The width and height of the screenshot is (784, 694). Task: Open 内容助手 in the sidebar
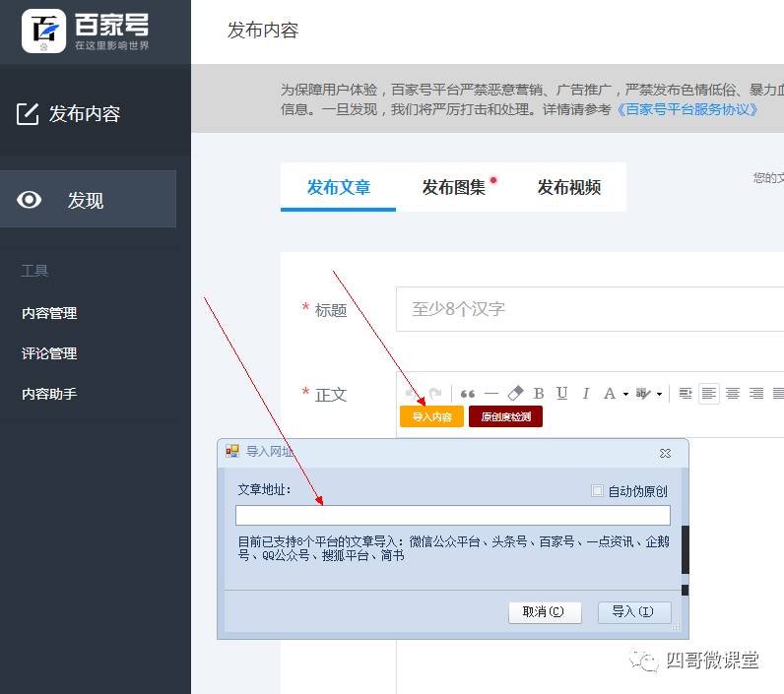click(x=49, y=394)
